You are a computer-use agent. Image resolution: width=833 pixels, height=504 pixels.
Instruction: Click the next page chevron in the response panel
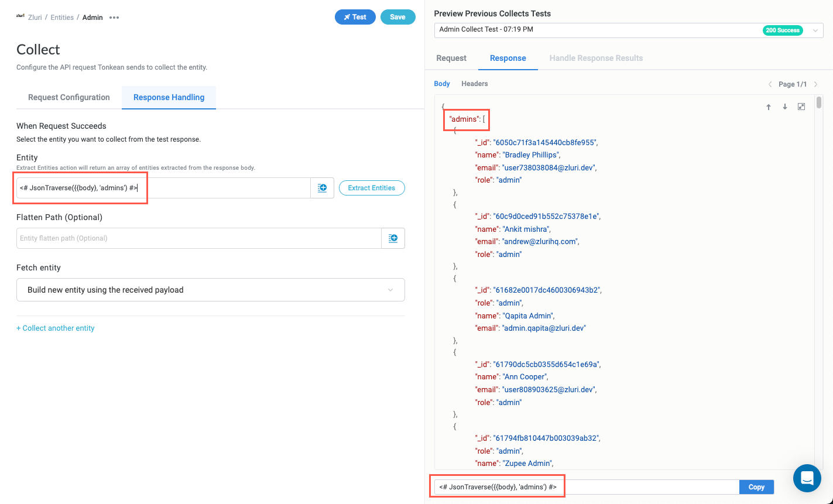[815, 84]
